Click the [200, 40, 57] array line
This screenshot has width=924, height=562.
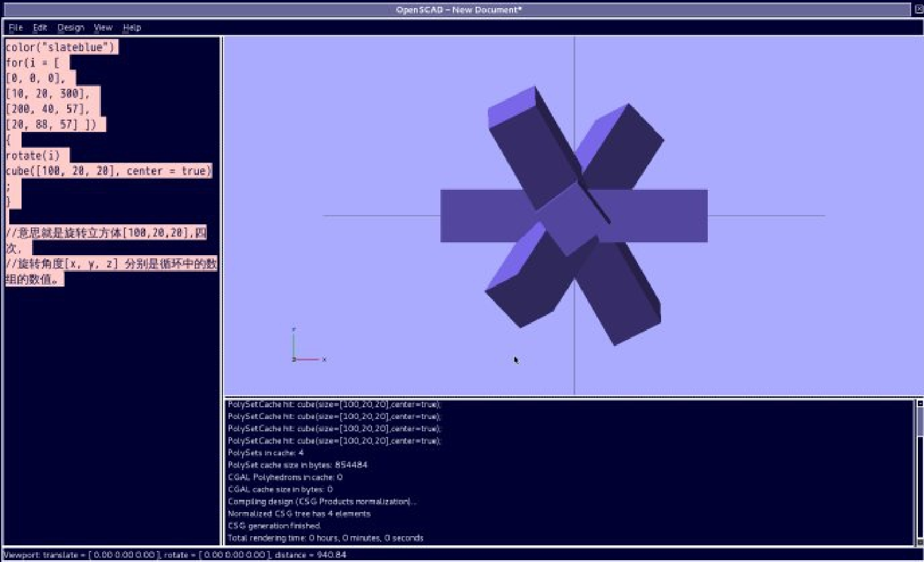pos(47,109)
